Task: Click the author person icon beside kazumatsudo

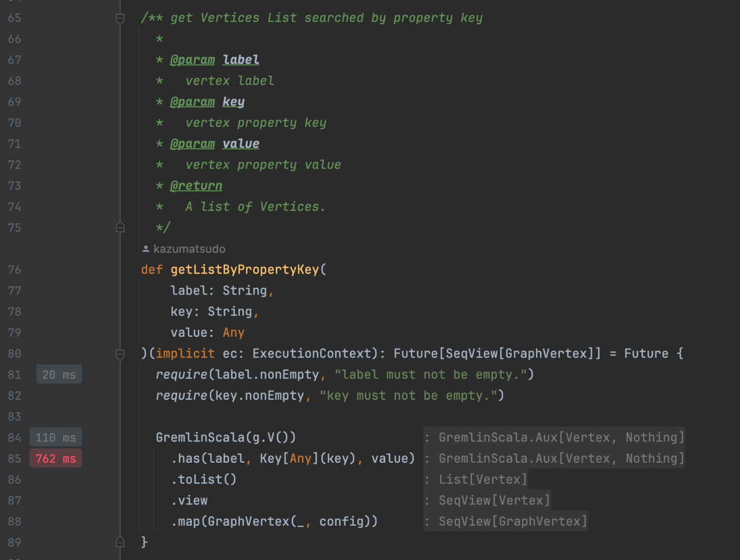Action: tap(146, 249)
